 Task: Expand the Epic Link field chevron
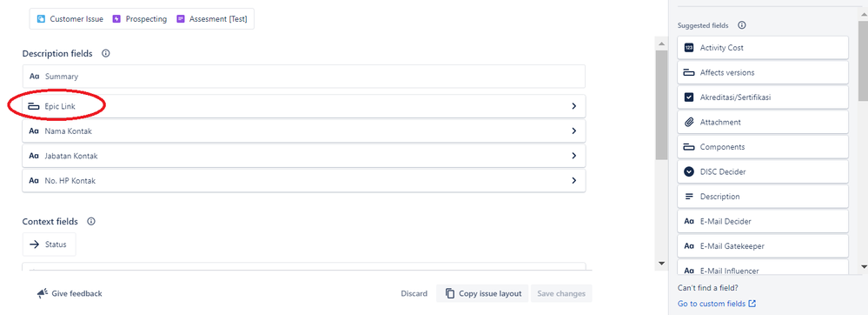574,106
